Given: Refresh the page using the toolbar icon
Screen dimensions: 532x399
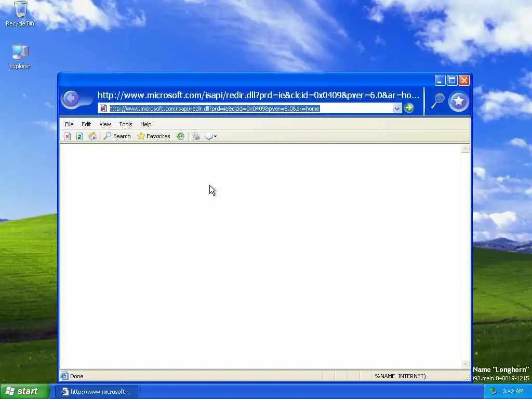Looking at the screenshot, I should (79, 137).
